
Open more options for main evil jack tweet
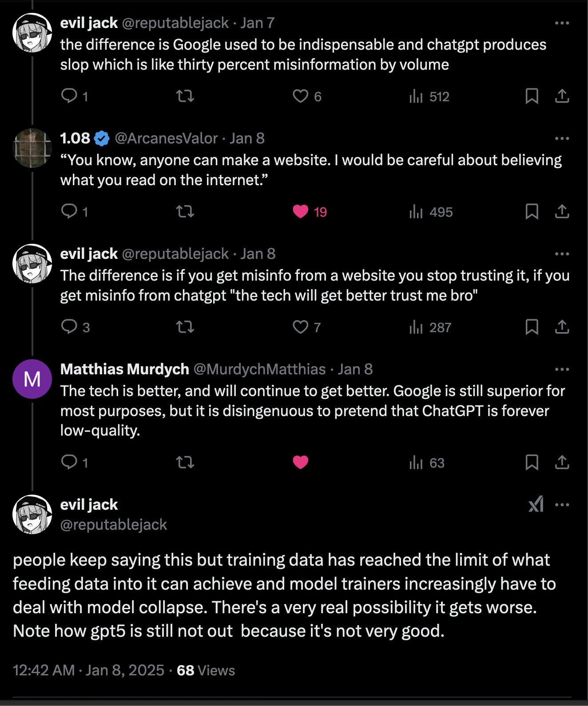[x=562, y=505]
